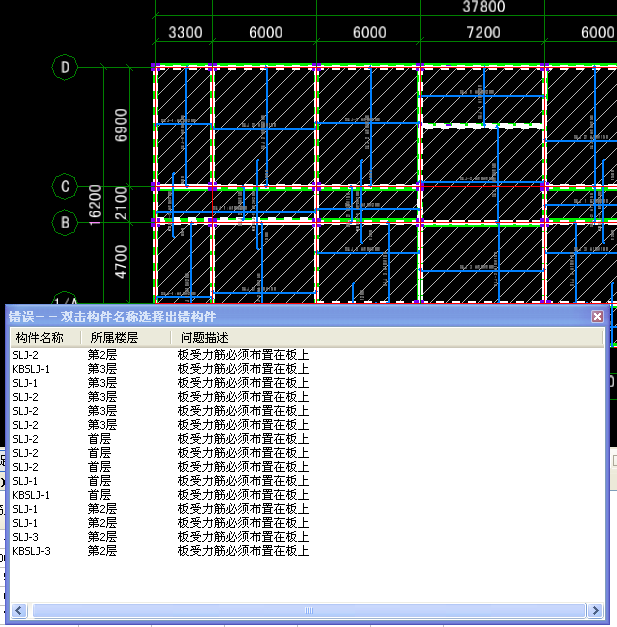The image size is (617, 627).
Task: Click the 3300 dimension label
Action: pyautogui.click(x=185, y=32)
